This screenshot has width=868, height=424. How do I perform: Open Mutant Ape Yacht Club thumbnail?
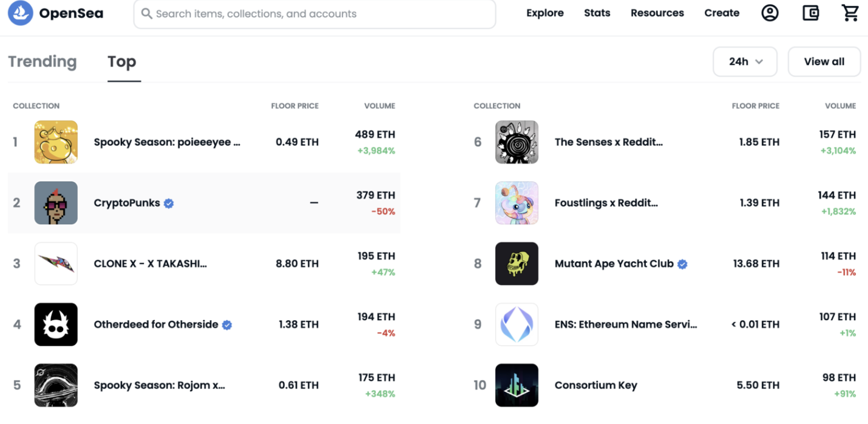point(517,264)
